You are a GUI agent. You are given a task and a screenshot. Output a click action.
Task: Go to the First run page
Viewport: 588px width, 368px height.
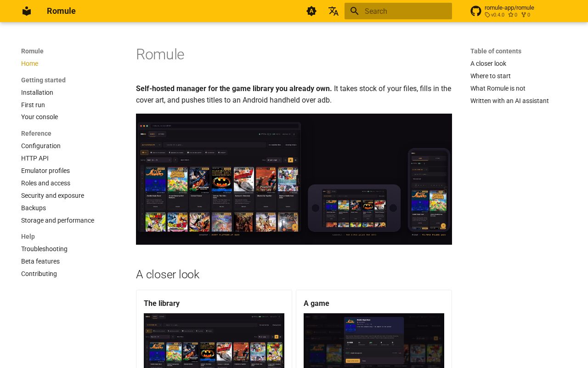tap(33, 105)
